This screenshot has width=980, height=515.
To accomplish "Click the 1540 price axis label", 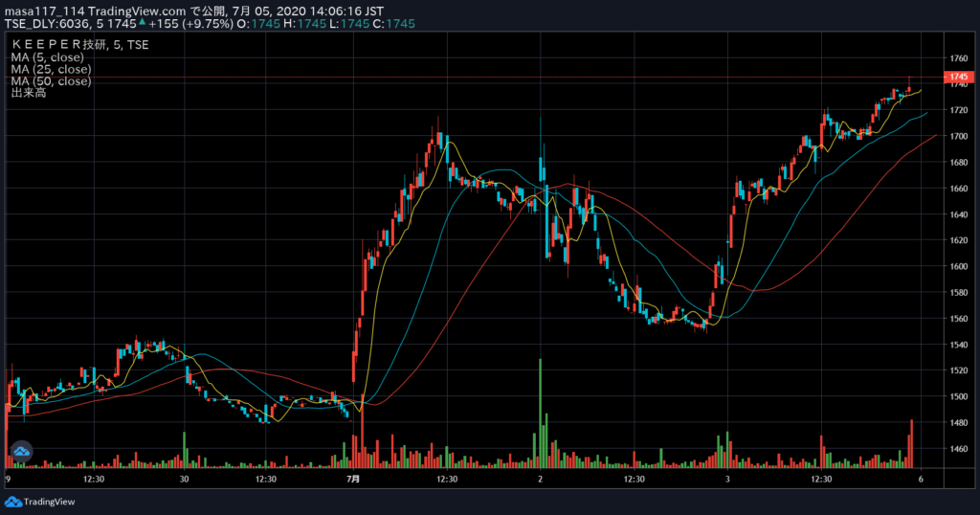I will coord(959,345).
